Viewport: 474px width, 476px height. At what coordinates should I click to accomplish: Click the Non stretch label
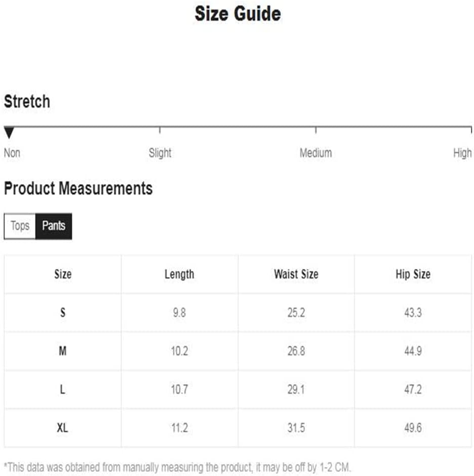point(12,153)
